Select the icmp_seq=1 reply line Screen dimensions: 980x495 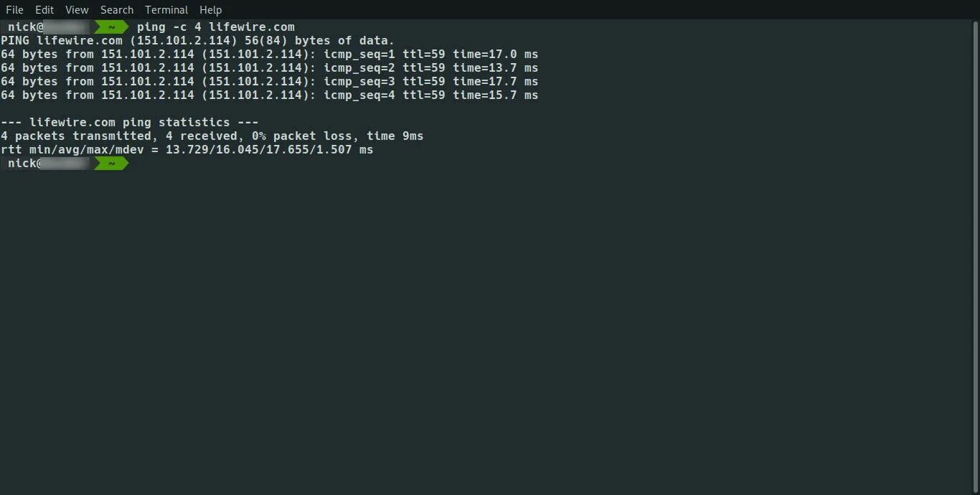[270, 55]
